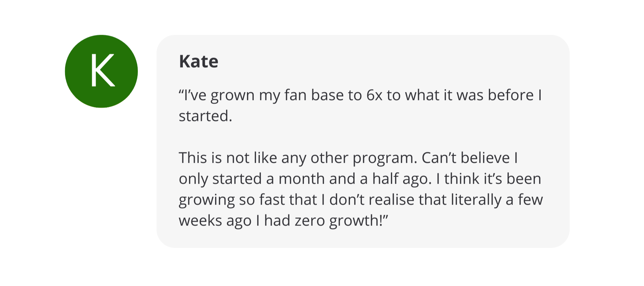644x286 pixels.
Task: Click the green K avatar circle
Action: pos(101,71)
